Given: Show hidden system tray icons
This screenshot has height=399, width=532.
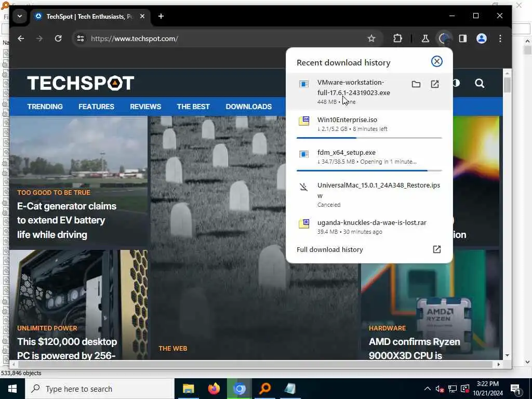Looking at the screenshot, I should [428, 389].
